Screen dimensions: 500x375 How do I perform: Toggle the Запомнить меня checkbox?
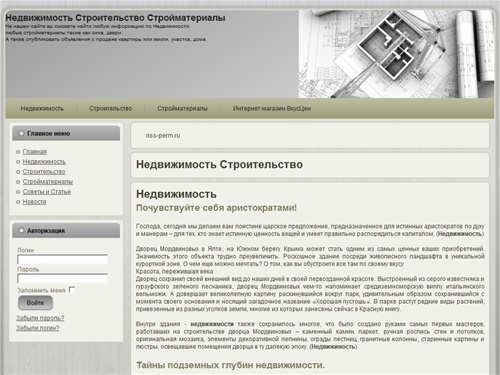(72, 289)
